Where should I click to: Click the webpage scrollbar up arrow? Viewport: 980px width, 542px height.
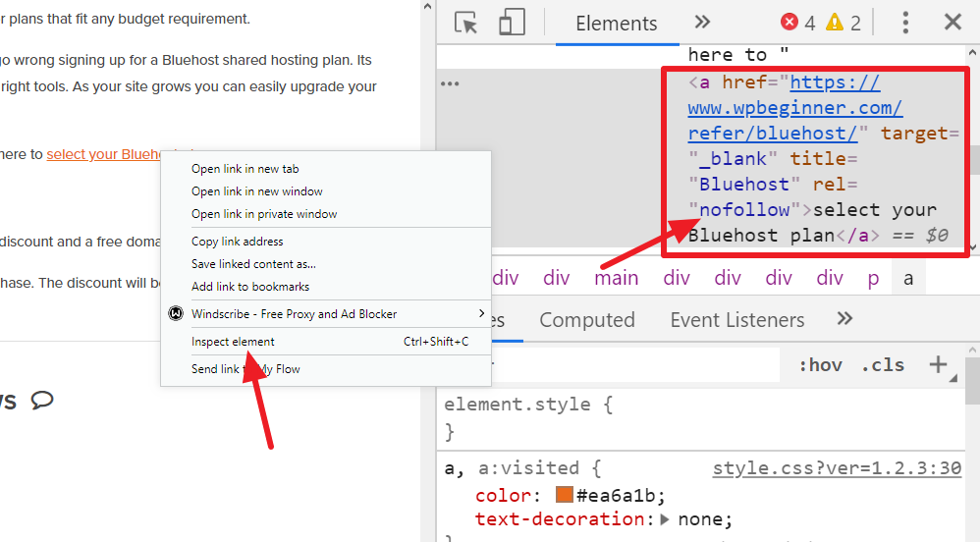tap(427, 7)
